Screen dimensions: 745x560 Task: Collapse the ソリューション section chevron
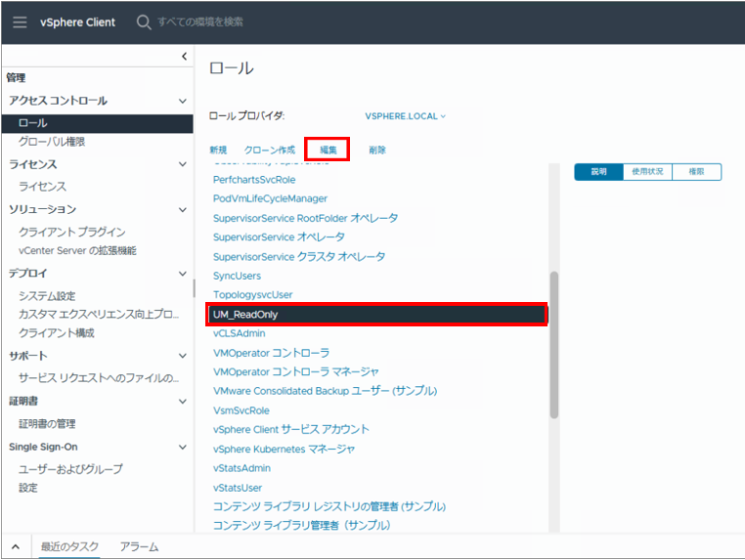183,209
